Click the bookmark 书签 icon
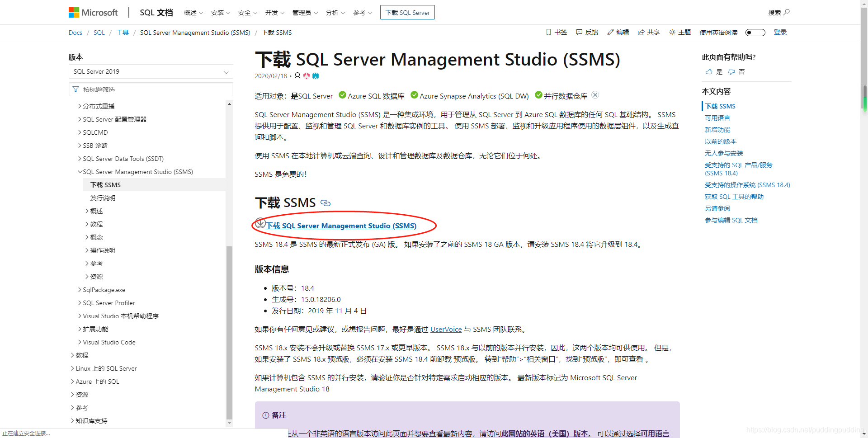The height and width of the screenshot is (438, 868). (548, 32)
